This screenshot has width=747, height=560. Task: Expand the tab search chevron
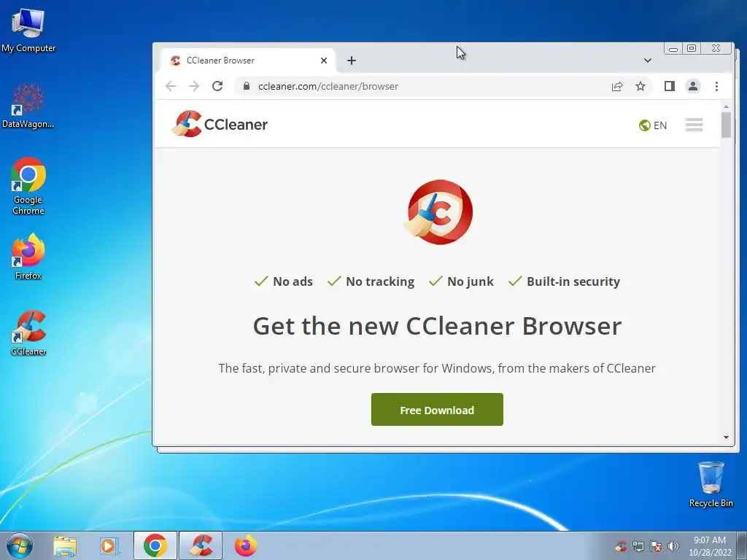[x=648, y=61]
